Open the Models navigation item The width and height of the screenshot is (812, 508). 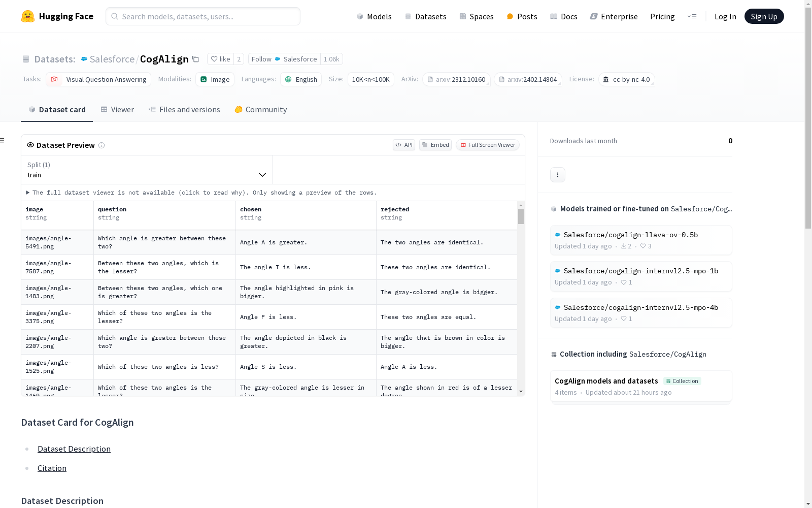pos(374,16)
